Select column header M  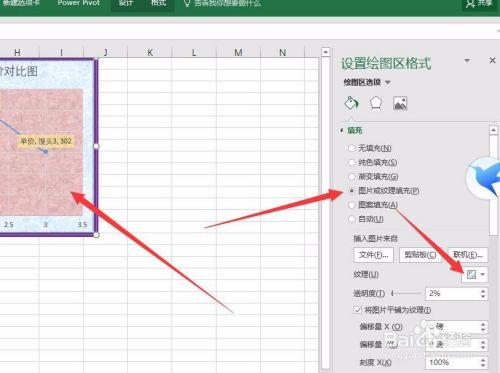(238, 52)
